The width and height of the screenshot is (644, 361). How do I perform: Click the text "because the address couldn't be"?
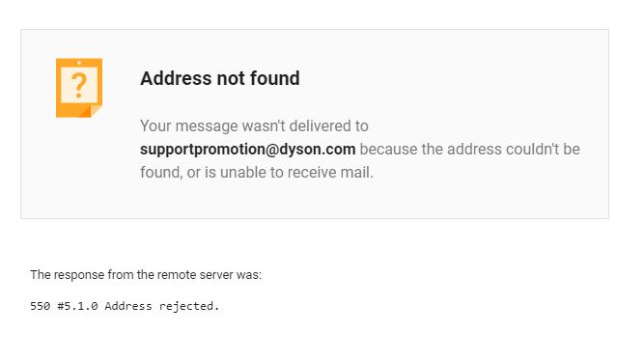tap(470, 149)
